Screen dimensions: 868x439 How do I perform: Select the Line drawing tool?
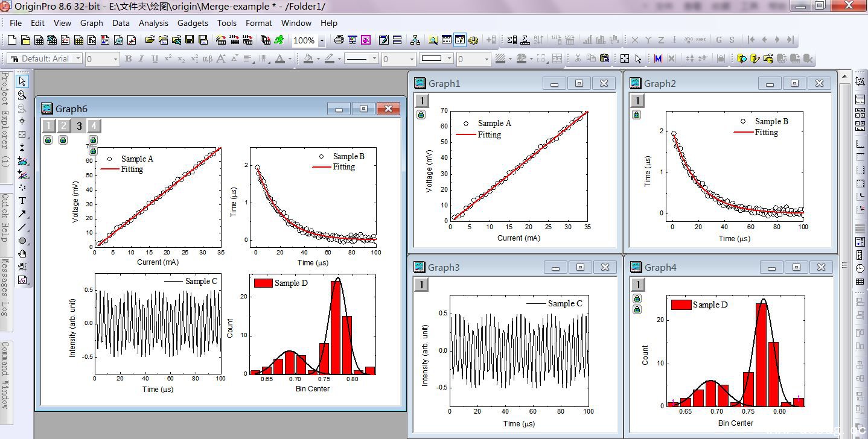22,227
